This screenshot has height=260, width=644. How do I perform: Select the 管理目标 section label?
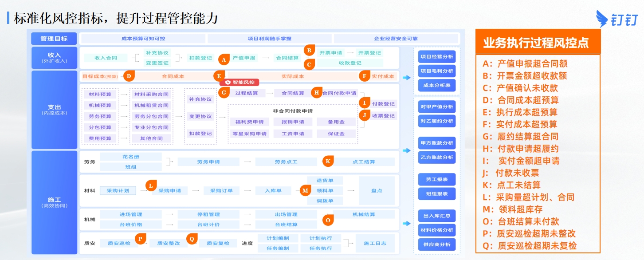[54, 39]
